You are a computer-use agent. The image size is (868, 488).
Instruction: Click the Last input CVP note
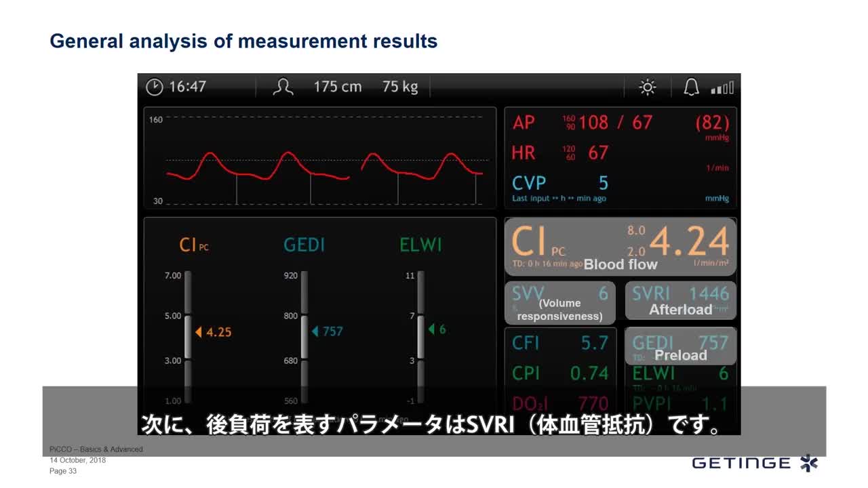[559, 199]
